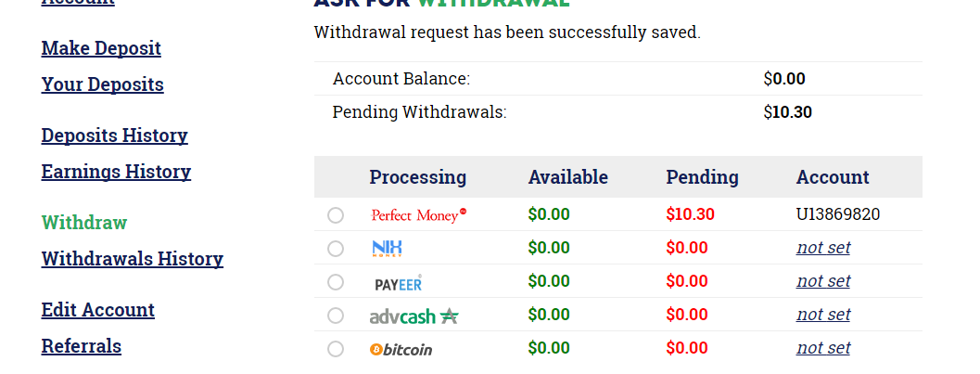Image resolution: width=980 pixels, height=374 pixels.
Task: Open Withdrawals History
Action: click(x=132, y=259)
